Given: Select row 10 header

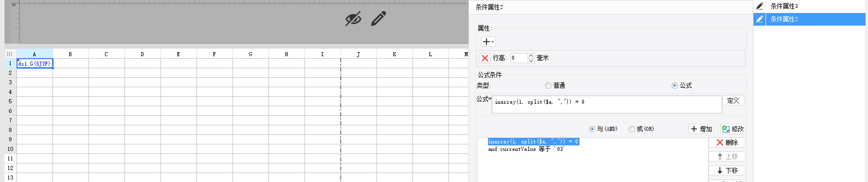Looking at the screenshot, I should click(10, 149).
